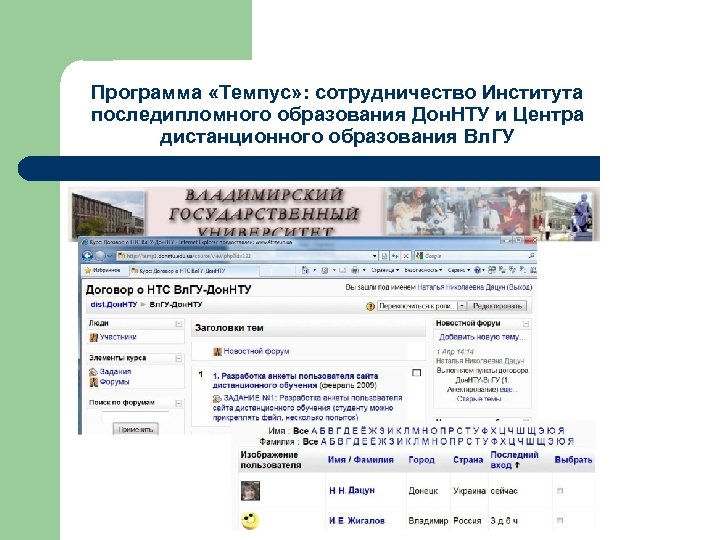Click the Print toolbar icon

(355, 270)
